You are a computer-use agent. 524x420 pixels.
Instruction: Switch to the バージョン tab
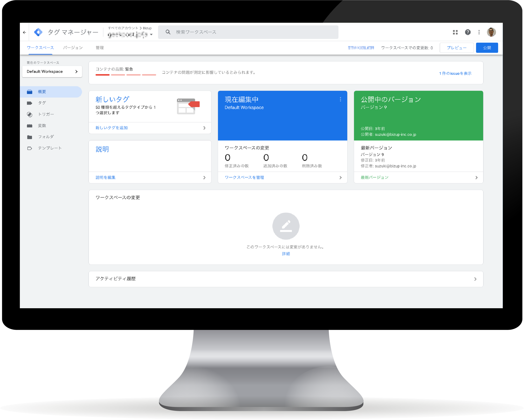[73, 48]
